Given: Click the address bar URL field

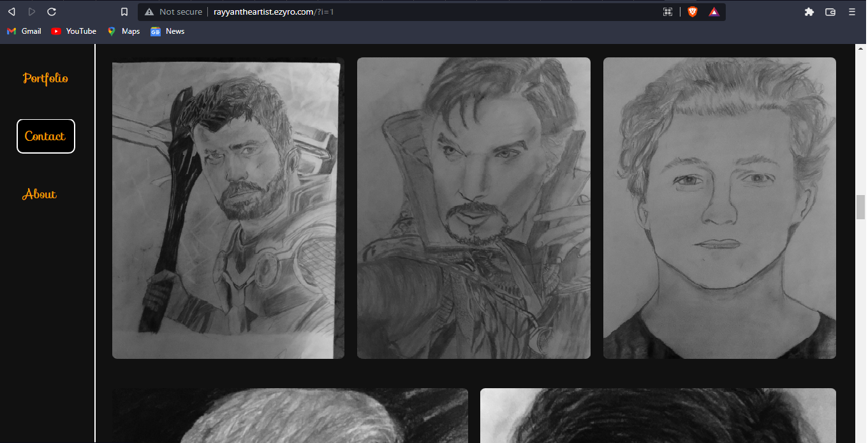Looking at the screenshot, I should point(432,11).
